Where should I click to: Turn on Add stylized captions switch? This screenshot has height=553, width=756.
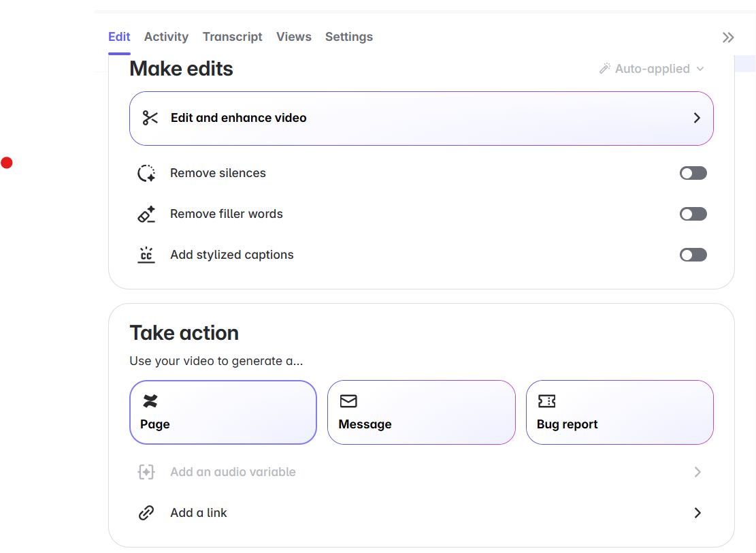pos(693,255)
